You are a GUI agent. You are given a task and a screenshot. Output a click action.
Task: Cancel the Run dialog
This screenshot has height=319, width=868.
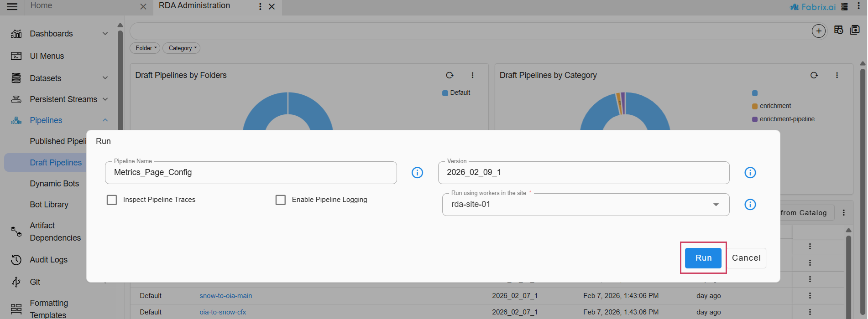coord(746,258)
